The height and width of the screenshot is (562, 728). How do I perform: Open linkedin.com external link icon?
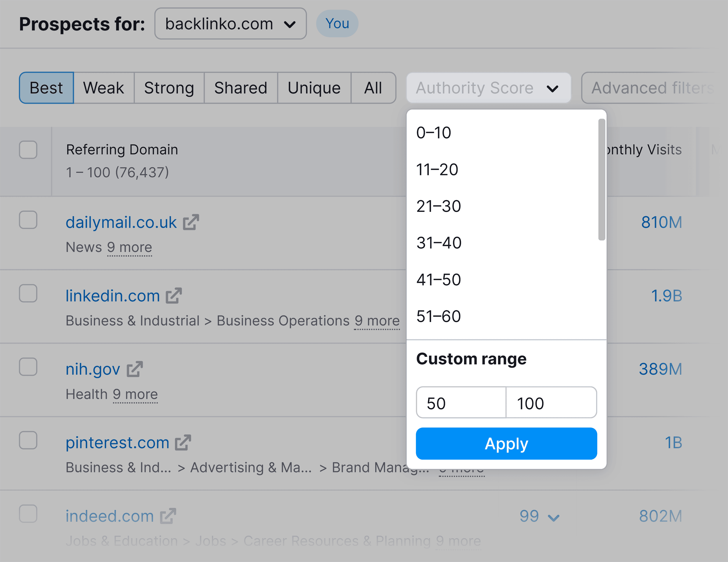(174, 295)
